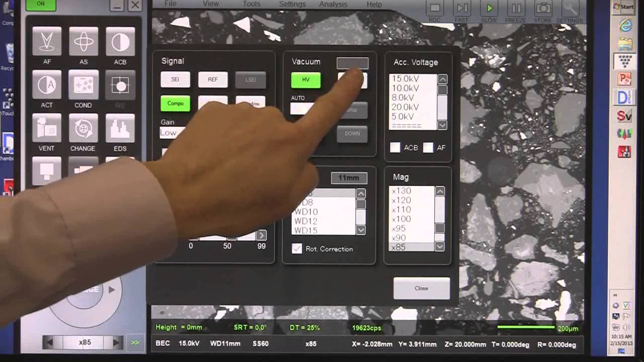The height and width of the screenshot is (362, 644).
Task: Click the PowerPoint taskbar icon
Action: (x=624, y=79)
